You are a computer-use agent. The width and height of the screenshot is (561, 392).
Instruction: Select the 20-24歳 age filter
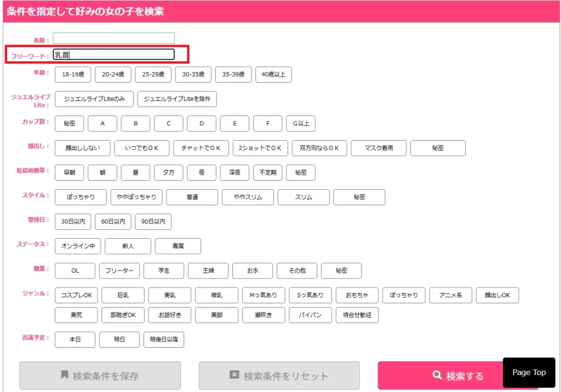113,74
